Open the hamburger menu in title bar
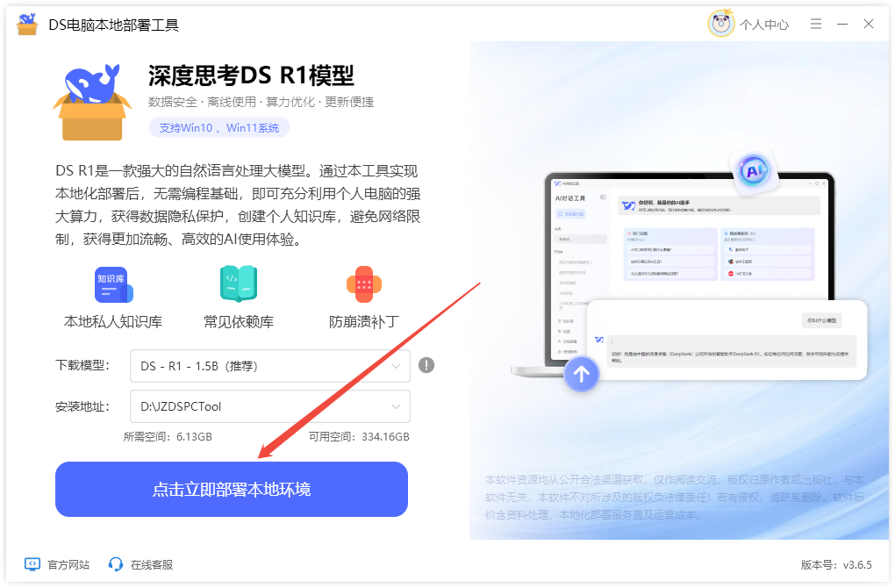 tap(816, 24)
